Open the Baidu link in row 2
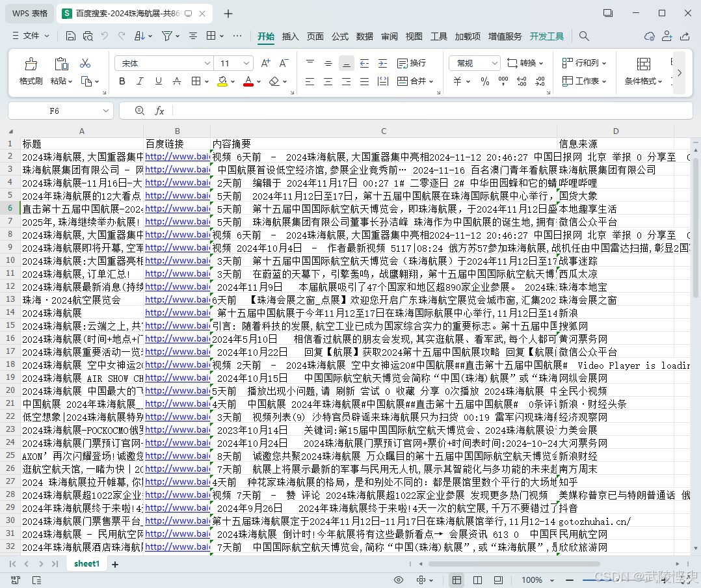Screen dimensions: 701x588 pyautogui.click(x=178, y=157)
